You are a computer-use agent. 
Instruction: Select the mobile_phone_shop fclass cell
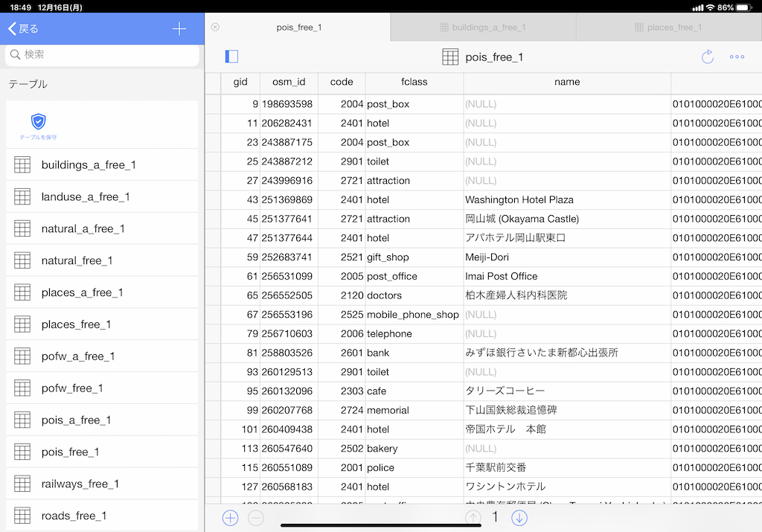414,314
